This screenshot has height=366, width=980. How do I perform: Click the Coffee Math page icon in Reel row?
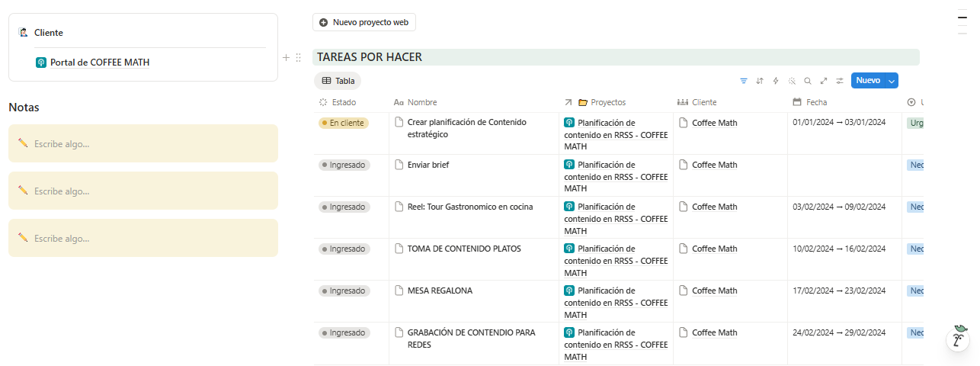[x=684, y=206]
